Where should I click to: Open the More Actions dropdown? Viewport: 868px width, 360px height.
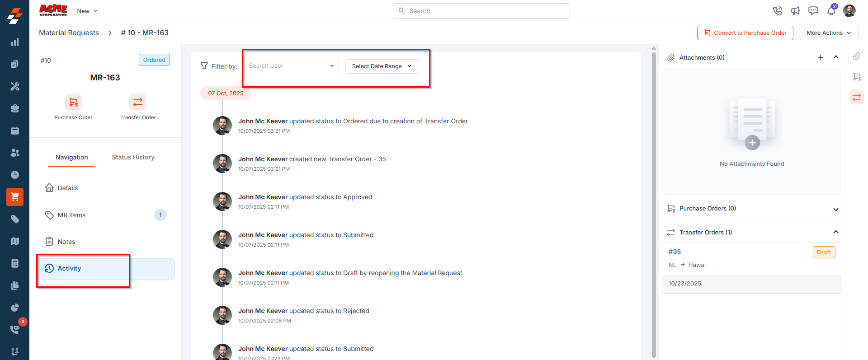(829, 33)
